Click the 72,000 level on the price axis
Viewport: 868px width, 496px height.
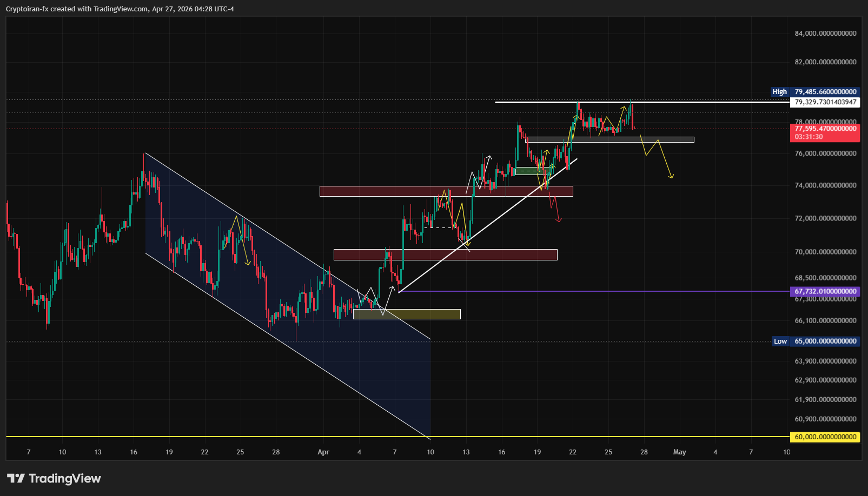[825, 218]
